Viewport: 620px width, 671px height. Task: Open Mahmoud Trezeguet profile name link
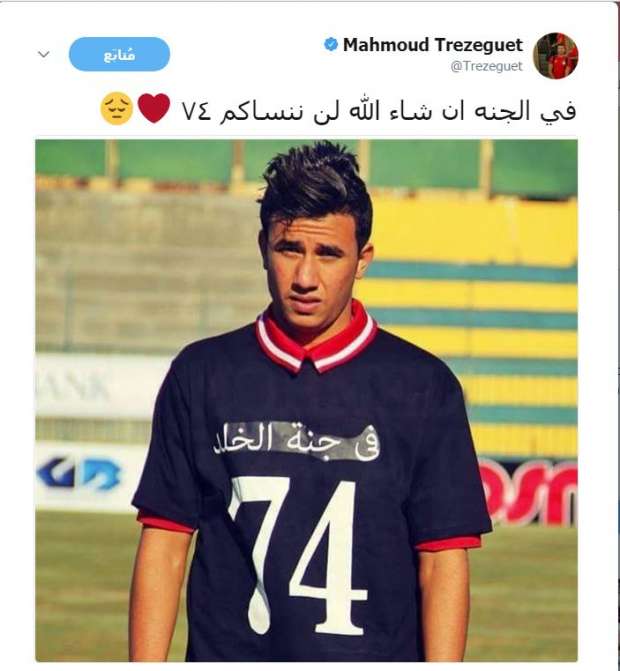tap(433, 45)
